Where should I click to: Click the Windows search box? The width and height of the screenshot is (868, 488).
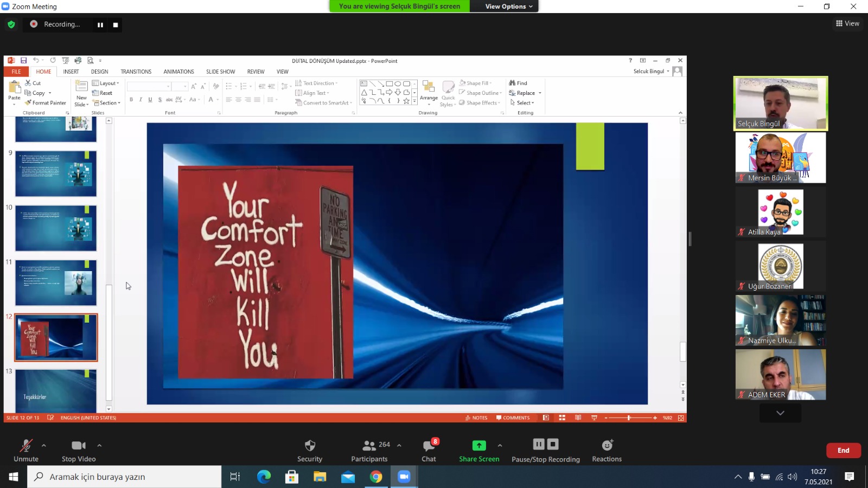tap(125, 477)
